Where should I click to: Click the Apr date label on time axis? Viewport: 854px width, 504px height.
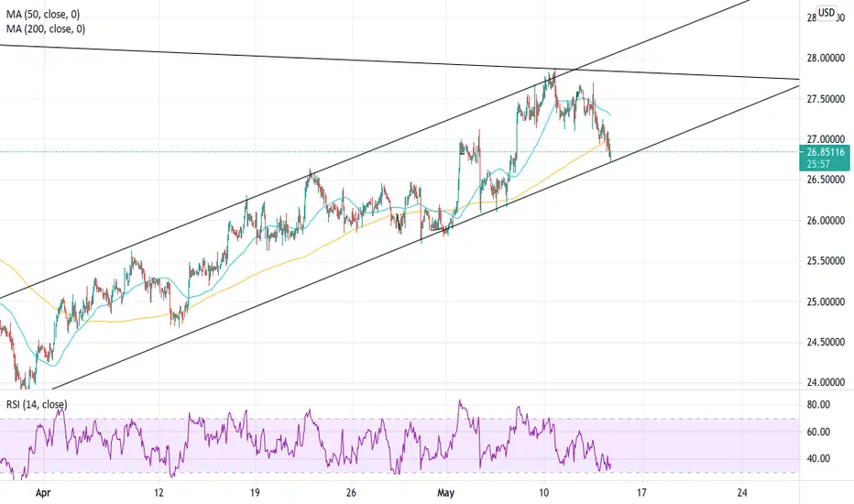tap(42, 493)
